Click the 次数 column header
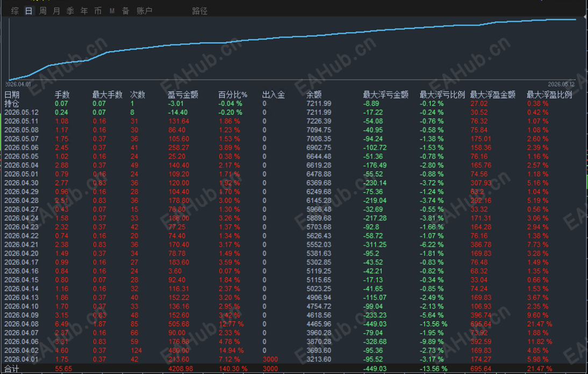The image size is (588, 374). pos(138,95)
